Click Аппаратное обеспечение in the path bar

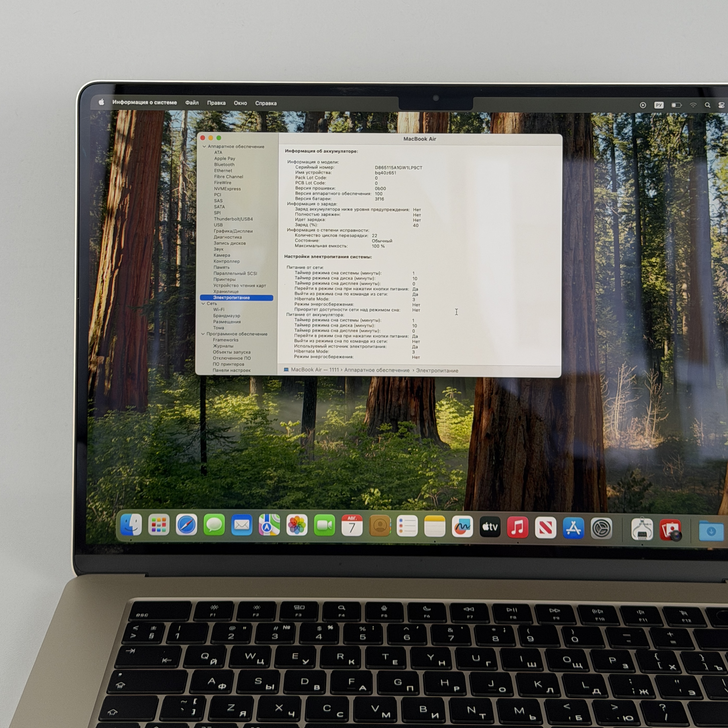[377, 370]
